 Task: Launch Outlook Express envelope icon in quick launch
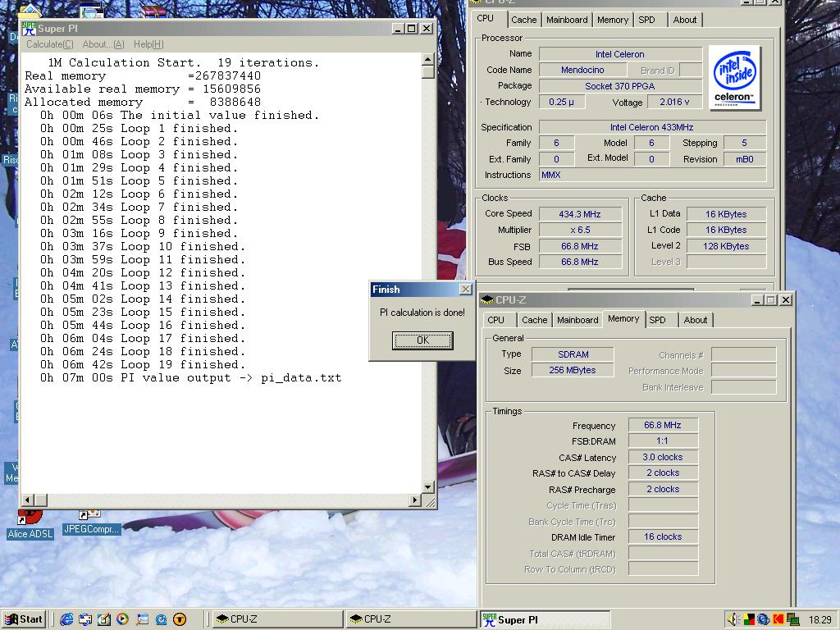[85, 619]
